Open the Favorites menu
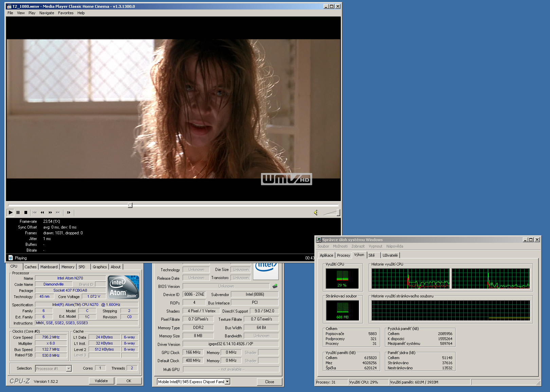 pos(66,13)
